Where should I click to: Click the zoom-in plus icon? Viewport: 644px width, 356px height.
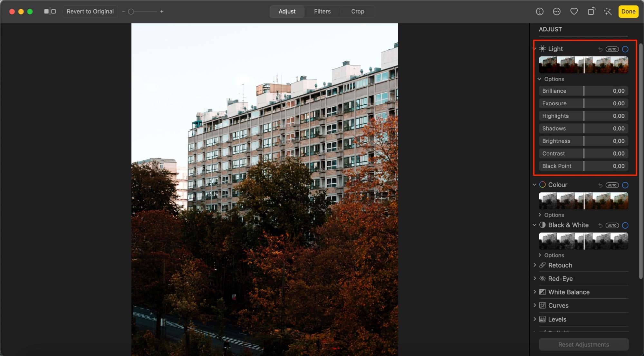tap(162, 12)
